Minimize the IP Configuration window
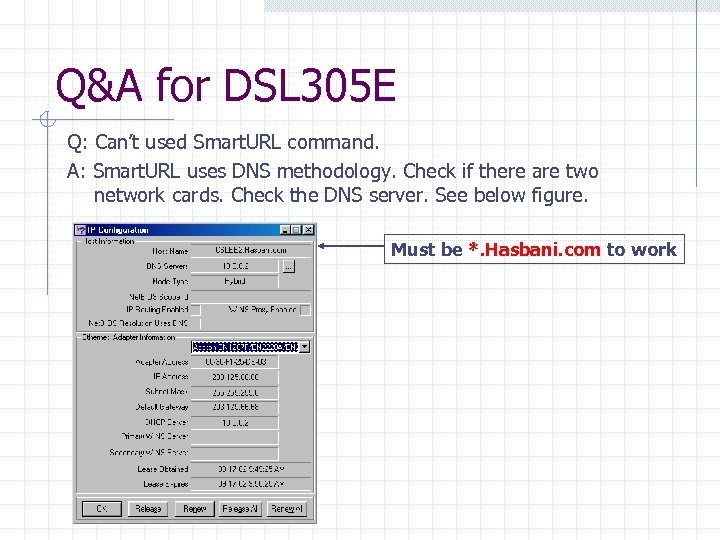The image size is (720, 540). [x=285, y=230]
